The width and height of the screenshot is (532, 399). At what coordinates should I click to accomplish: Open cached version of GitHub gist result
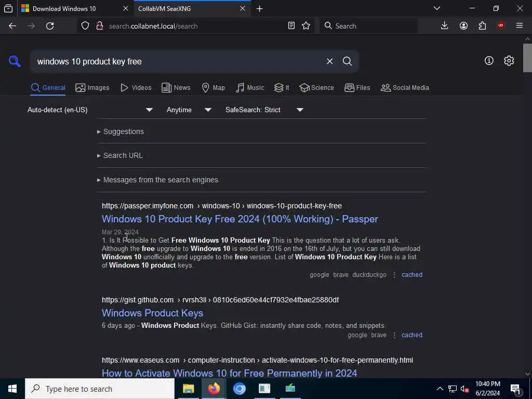click(x=412, y=335)
